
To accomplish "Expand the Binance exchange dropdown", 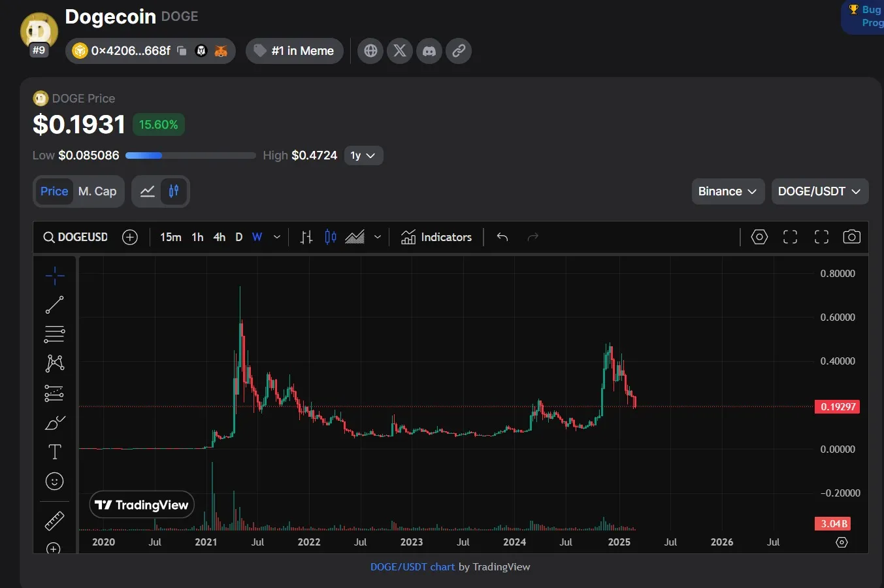I will coord(727,191).
